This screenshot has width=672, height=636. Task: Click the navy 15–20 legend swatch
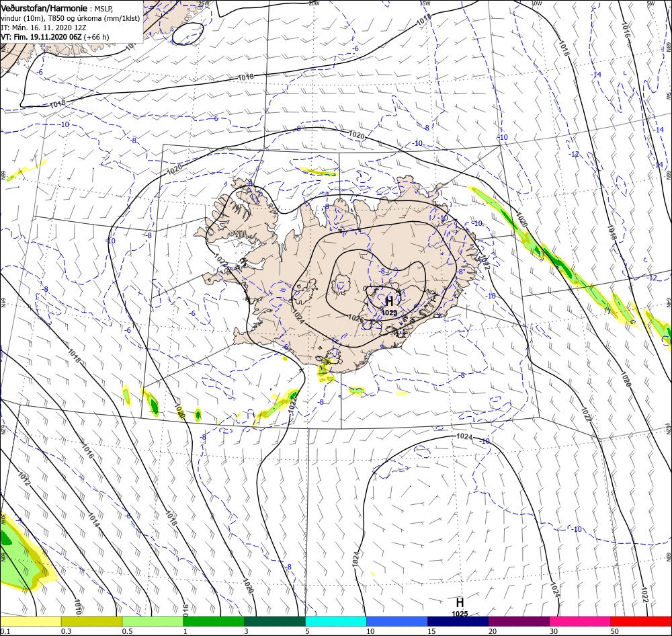pyautogui.click(x=458, y=621)
